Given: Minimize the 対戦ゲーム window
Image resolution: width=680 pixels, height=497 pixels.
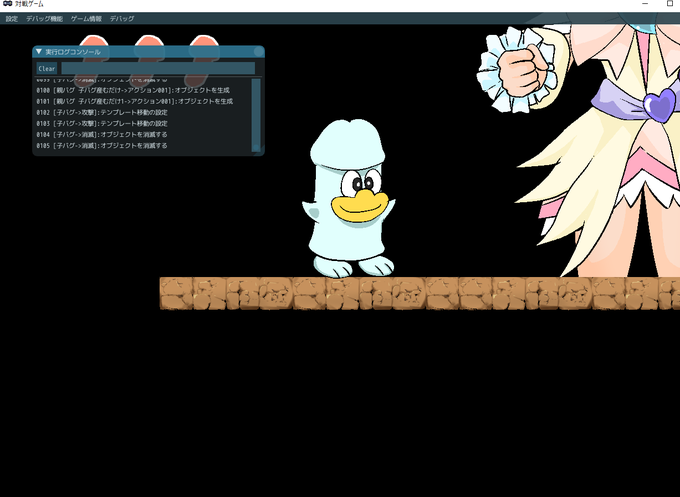Looking at the screenshot, I should pos(645,4).
